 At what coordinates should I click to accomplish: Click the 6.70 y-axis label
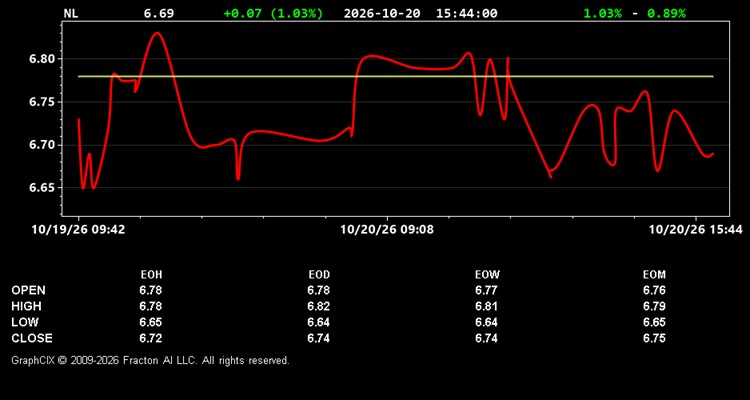point(42,145)
